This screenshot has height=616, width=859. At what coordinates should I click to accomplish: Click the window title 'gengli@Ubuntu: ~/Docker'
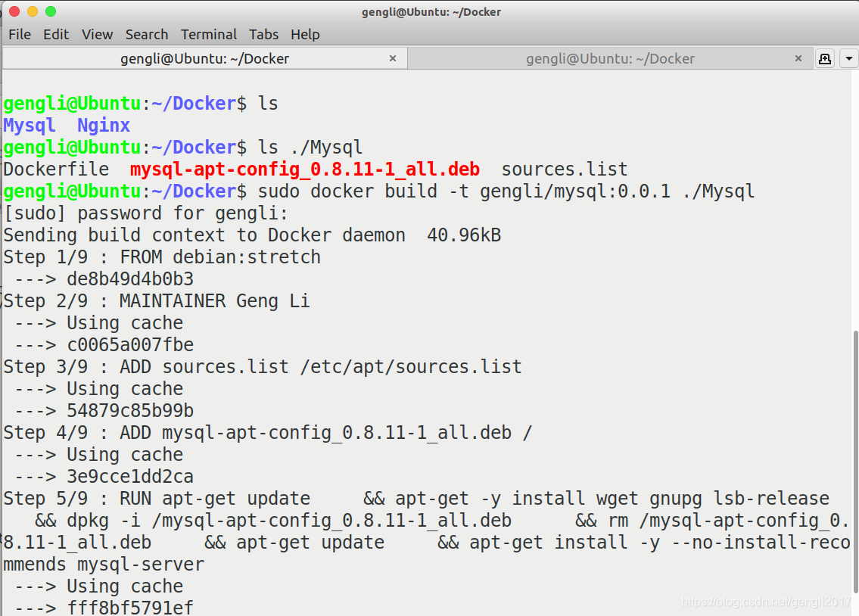[x=431, y=12]
